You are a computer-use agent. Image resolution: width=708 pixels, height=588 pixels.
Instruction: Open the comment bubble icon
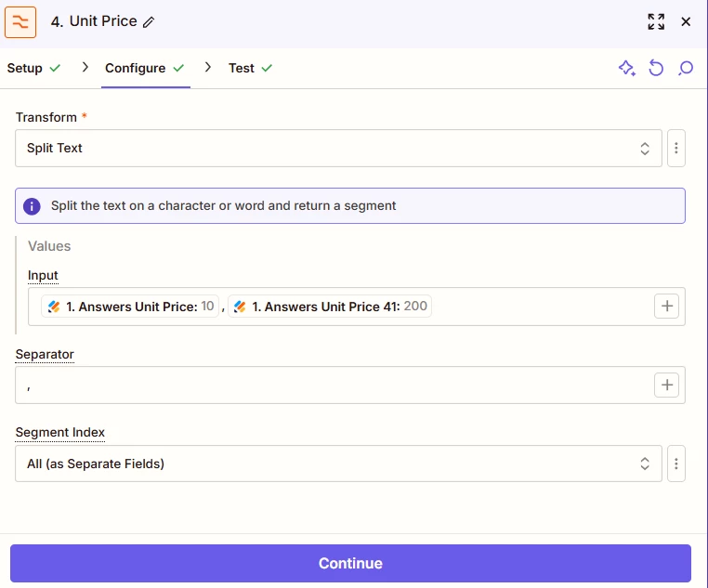tap(686, 68)
